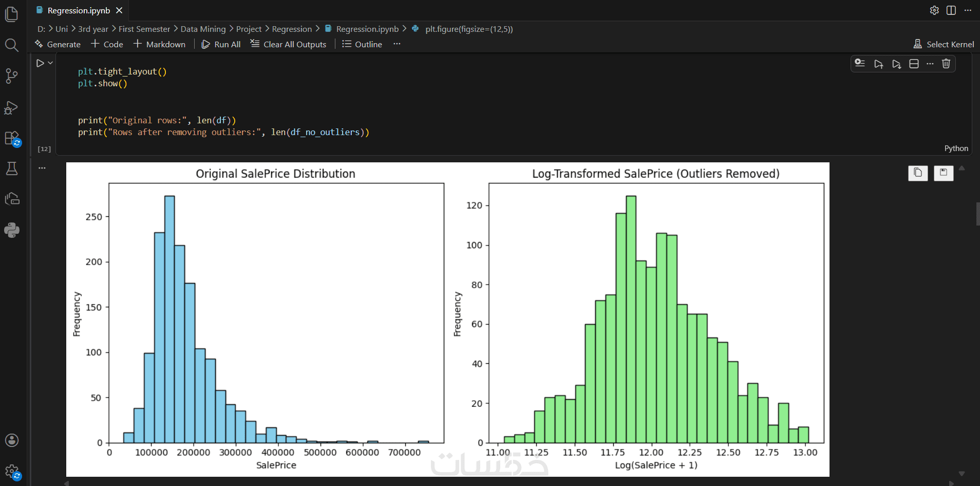Open the Run and Debug view
This screenshot has width=980, height=486.
point(11,107)
